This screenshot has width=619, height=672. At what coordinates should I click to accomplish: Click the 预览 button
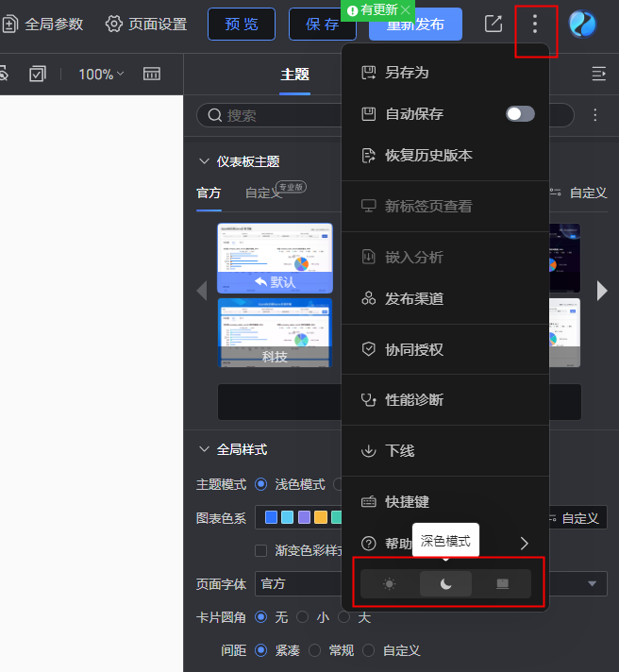[242, 25]
